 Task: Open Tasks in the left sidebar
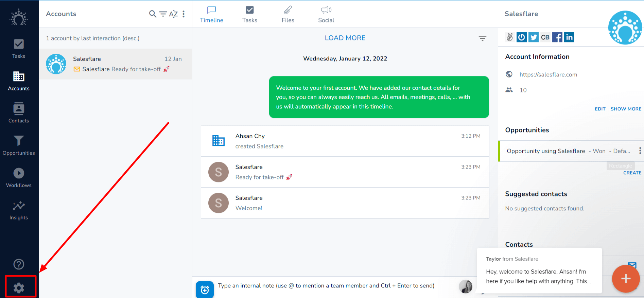pyautogui.click(x=19, y=49)
